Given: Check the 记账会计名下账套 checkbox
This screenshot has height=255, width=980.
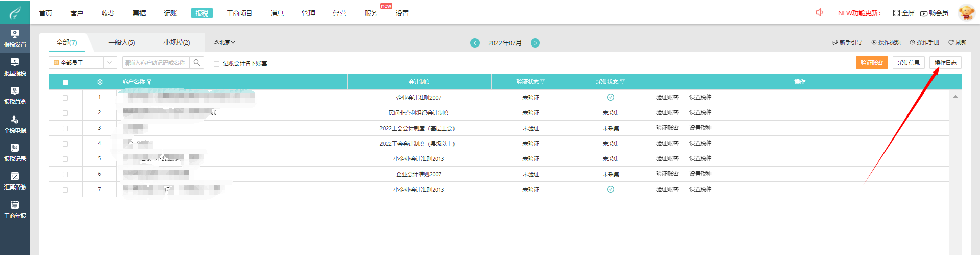Looking at the screenshot, I should click(217, 64).
